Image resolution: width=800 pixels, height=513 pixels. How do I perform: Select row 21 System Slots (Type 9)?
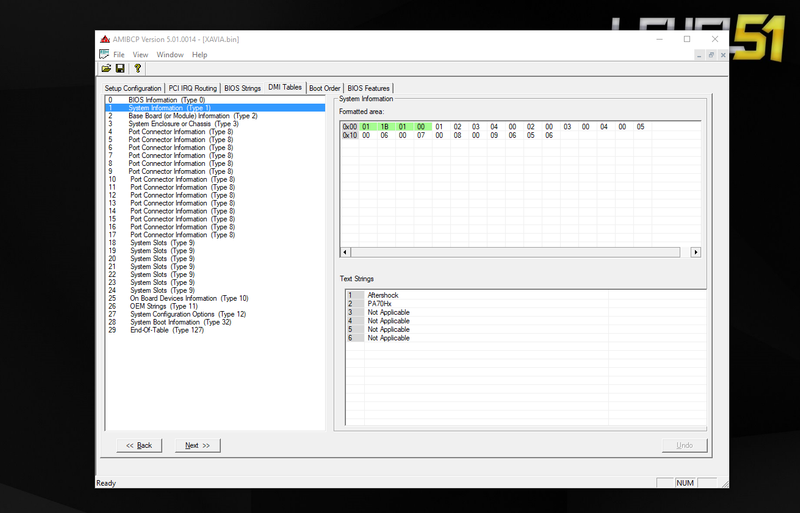(215, 266)
